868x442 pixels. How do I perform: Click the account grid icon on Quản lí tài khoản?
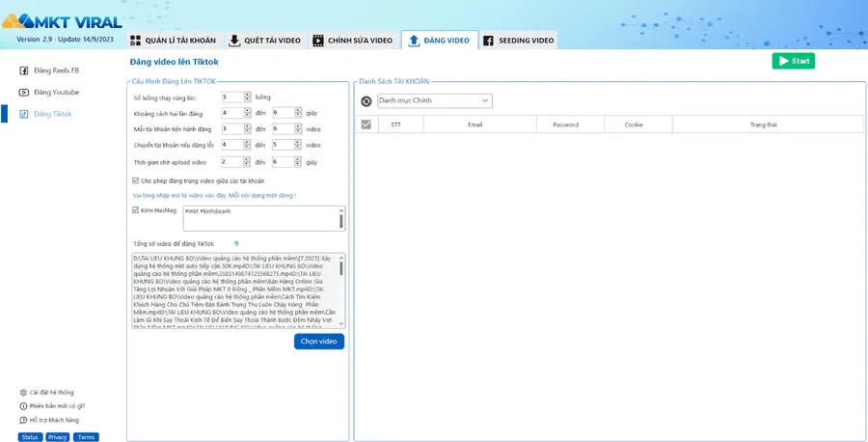tap(136, 41)
